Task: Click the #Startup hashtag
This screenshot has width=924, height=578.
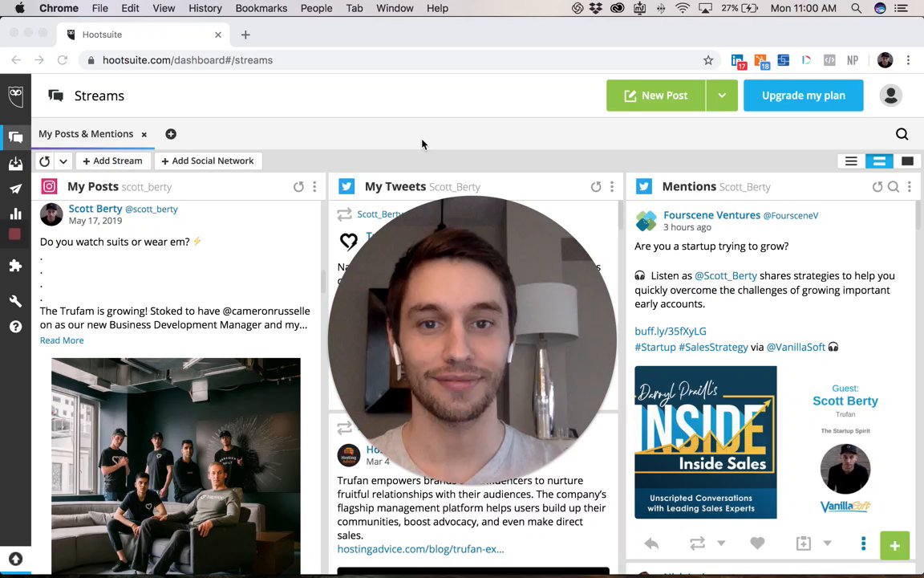Action: coord(655,348)
